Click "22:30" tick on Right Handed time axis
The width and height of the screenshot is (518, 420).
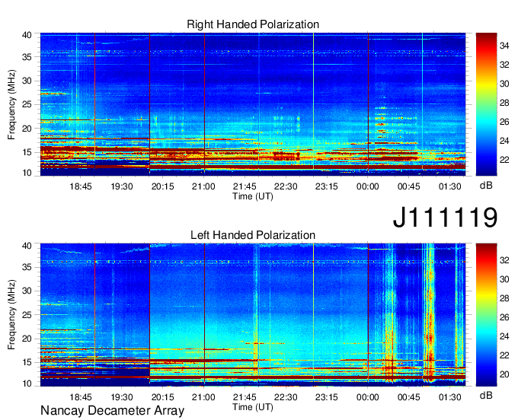coord(286,186)
